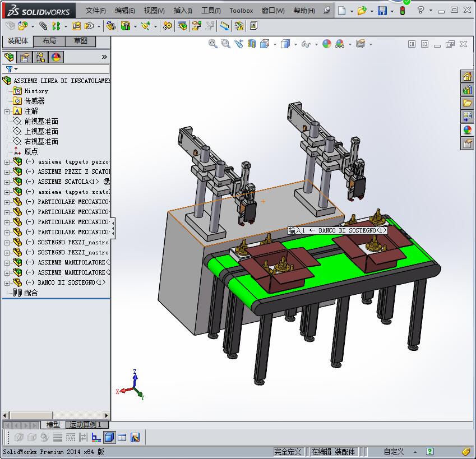Click the Assembly Features toolbar icon
476x459 pixels.
click(x=126, y=26)
